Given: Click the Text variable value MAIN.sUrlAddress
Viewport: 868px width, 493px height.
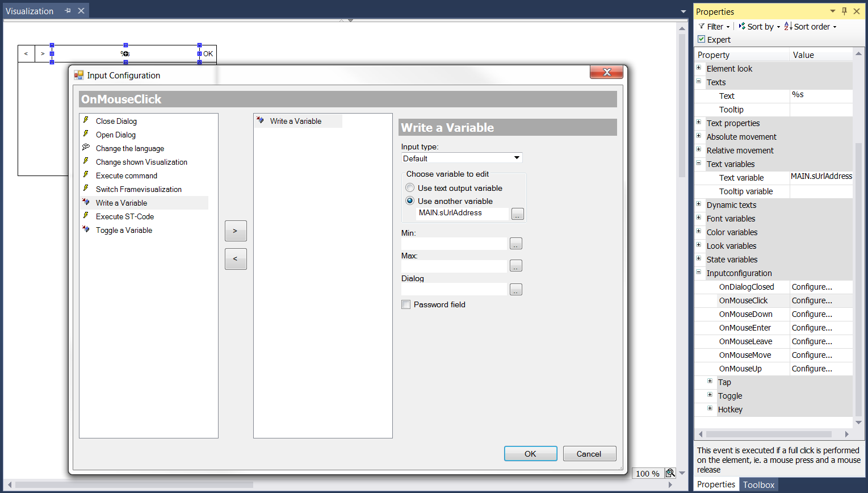Looking at the screenshot, I should pos(821,177).
